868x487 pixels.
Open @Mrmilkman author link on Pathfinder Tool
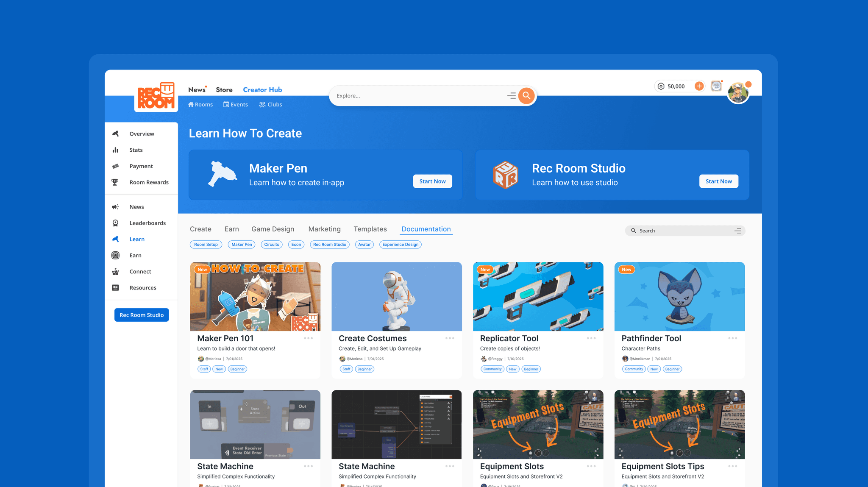tap(640, 359)
